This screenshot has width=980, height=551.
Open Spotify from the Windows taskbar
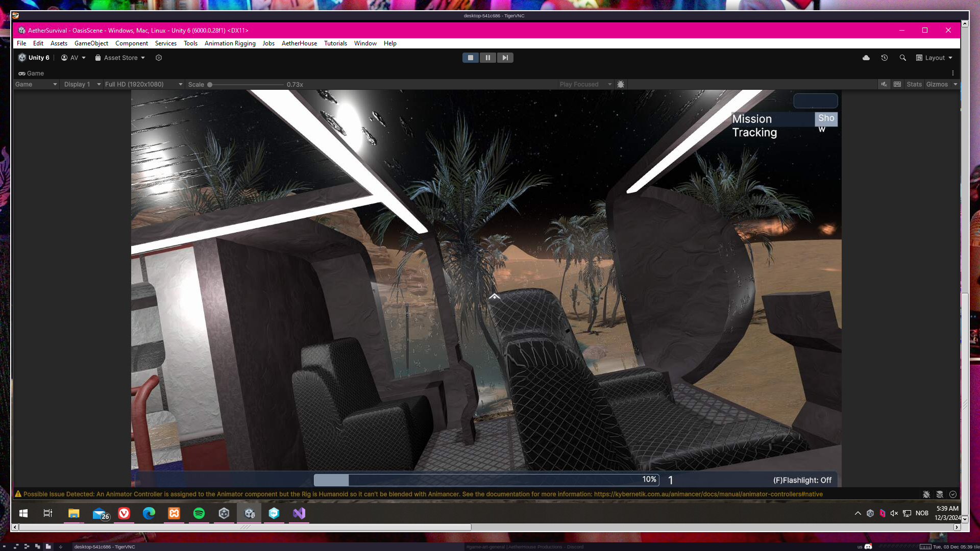pos(199,513)
